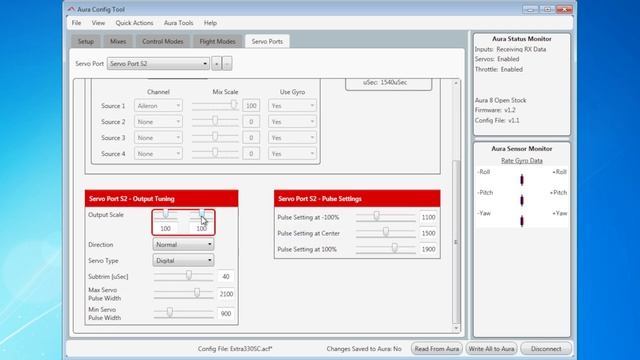Open Source 3 channel dropdown
Image resolution: width=640 pixels, height=360 pixels.
point(158,138)
